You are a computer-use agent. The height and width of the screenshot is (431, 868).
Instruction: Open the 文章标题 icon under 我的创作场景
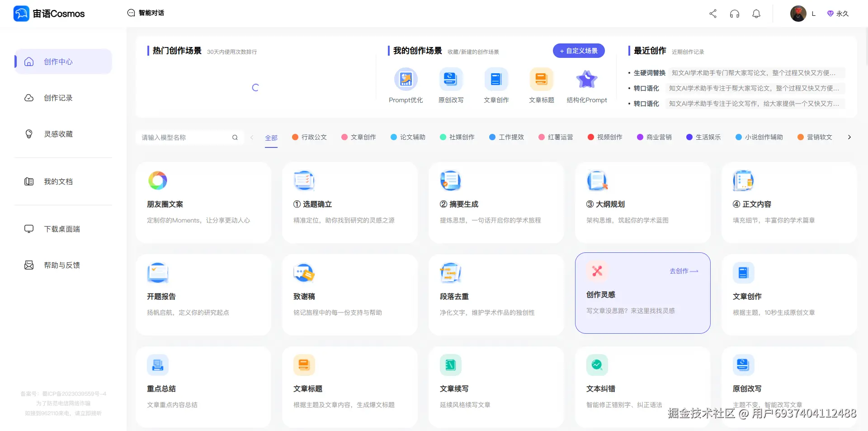click(542, 79)
